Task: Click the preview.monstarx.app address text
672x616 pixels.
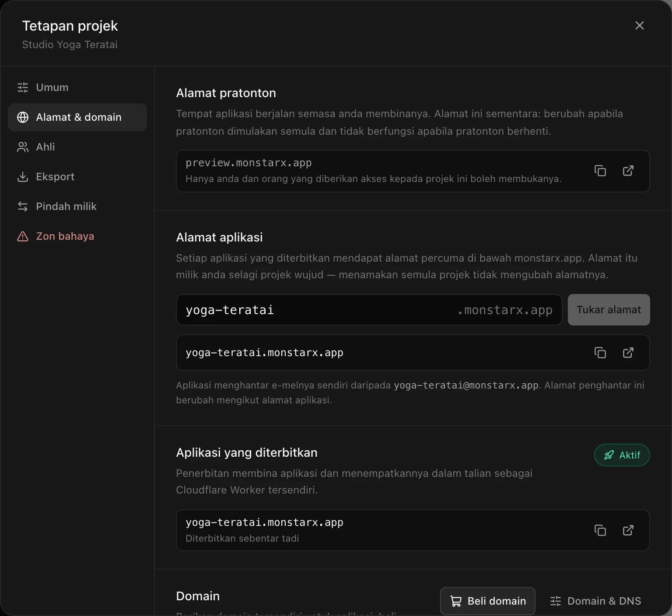Action: pos(248,163)
